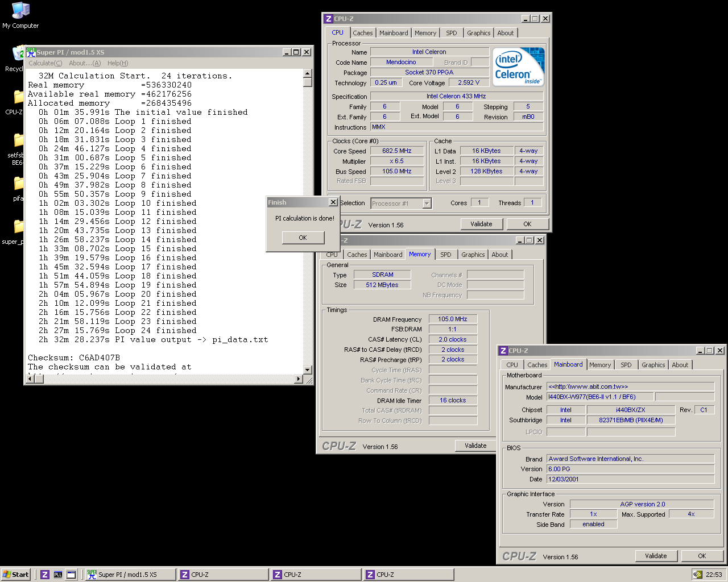This screenshot has height=582, width=728.
Task: Switch to the Graphics tab in the Mainboard CPU-Z window
Action: 653,365
